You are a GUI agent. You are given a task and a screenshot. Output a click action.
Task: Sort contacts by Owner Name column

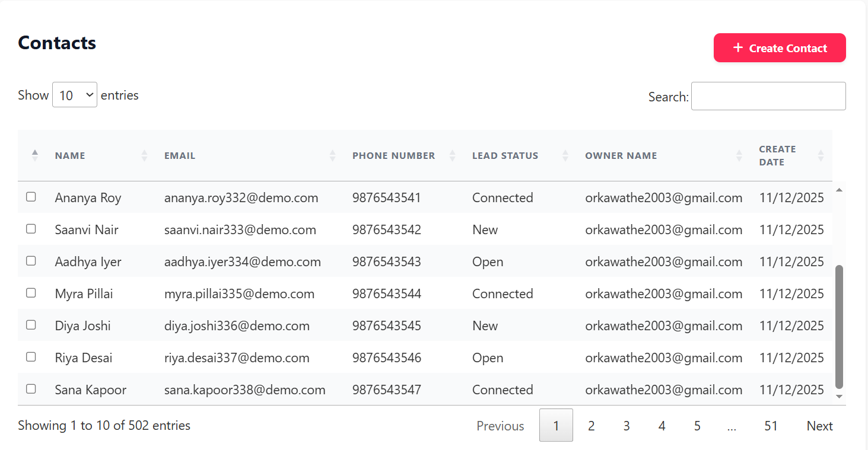pos(739,155)
